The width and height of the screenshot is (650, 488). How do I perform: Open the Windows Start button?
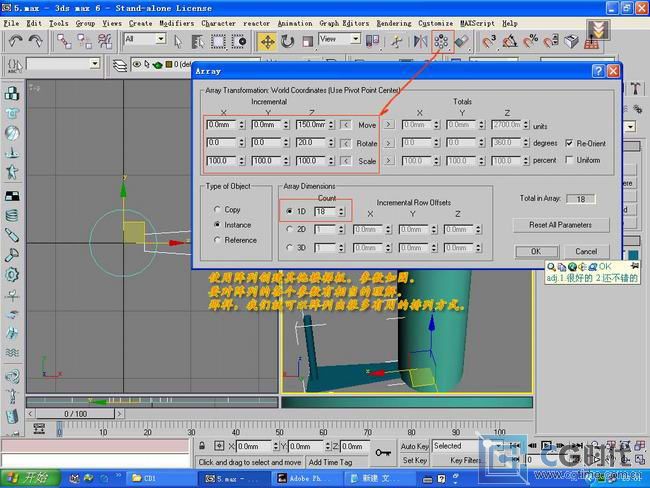[30, 478]
